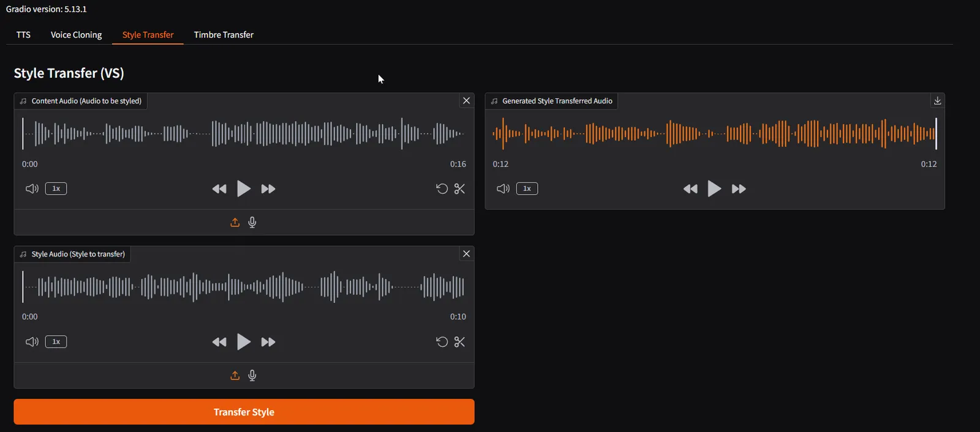Trim the Style Audio with scissors icon
Screen dimensions: 980x432
459,341
